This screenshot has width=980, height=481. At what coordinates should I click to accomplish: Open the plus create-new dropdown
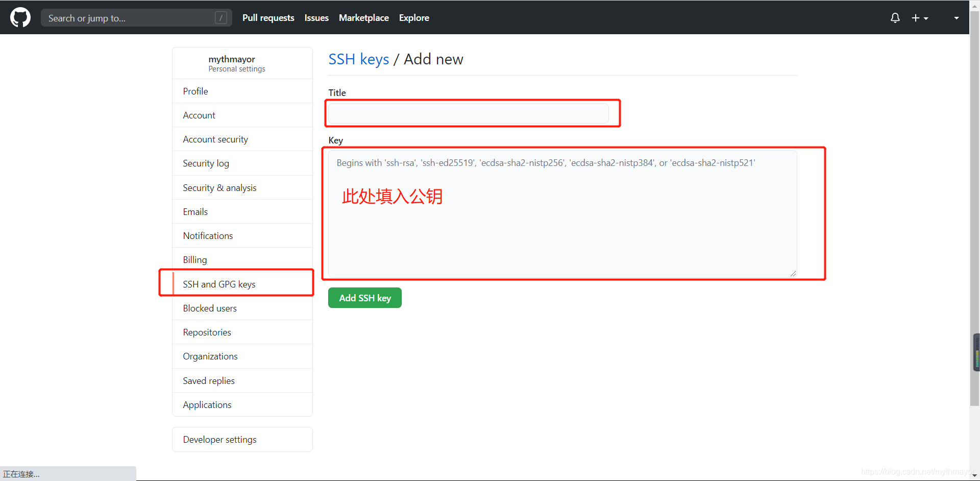tap(920, 18)
